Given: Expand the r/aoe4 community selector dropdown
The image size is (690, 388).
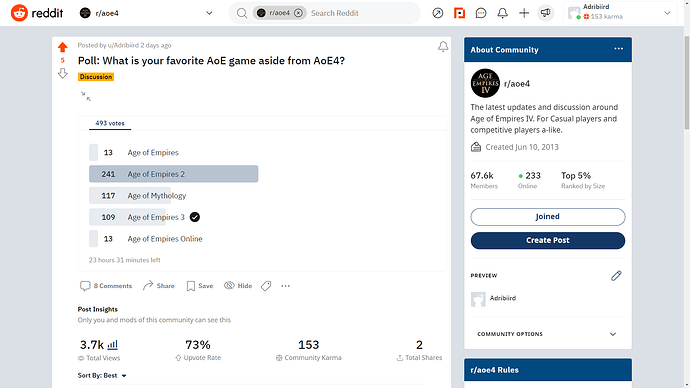Looking at the screenshot, I should pos(209,13).
